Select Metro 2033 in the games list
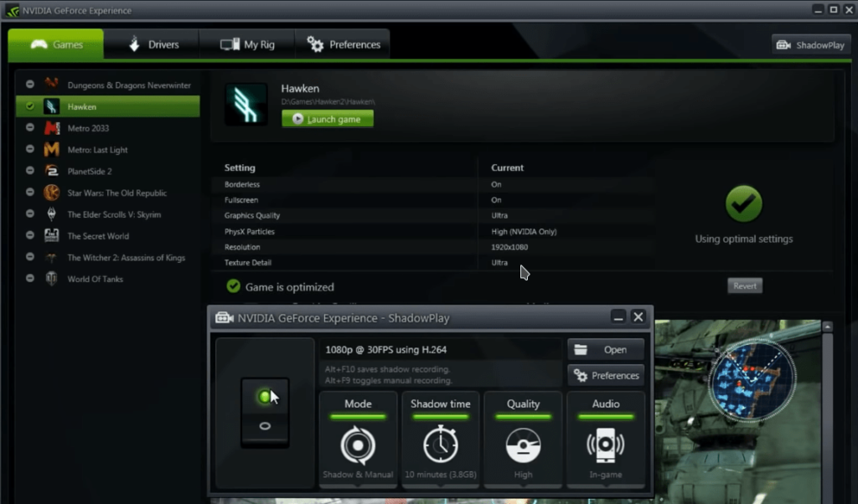The image size is (858, 504). pos(108,128)
